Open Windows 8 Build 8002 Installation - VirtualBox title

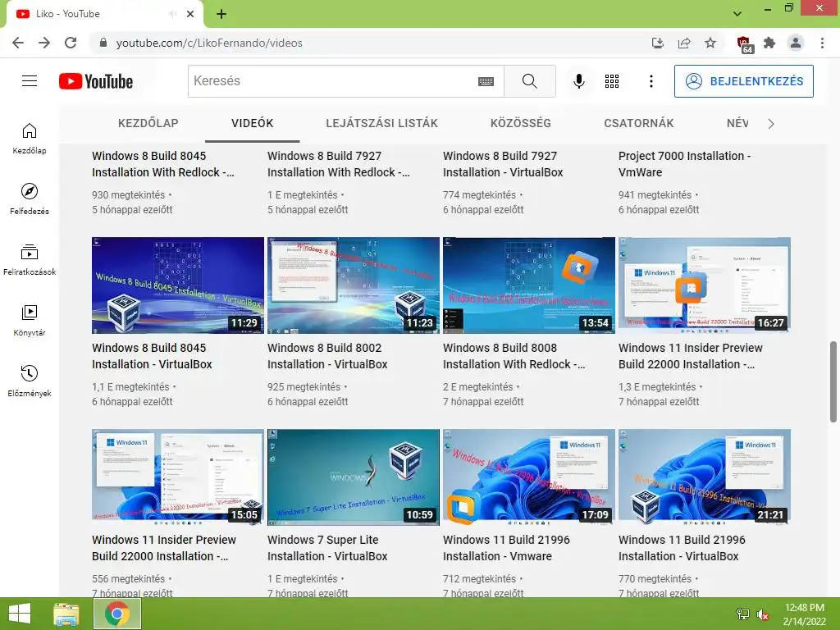pos(327,356)
